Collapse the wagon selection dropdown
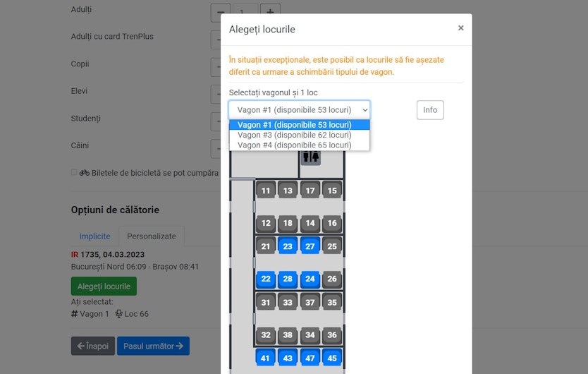The image size is (588, 374). (x=299, y=110)
